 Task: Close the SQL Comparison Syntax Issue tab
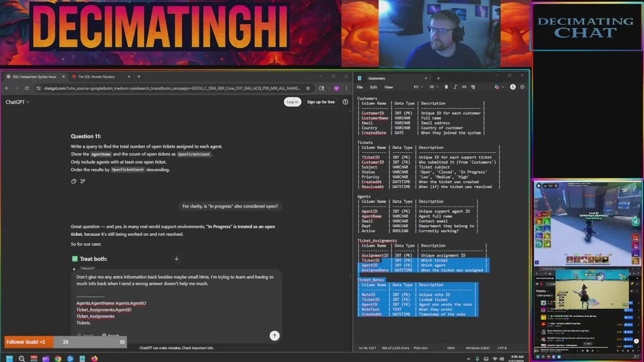pyautogui.click(x=63, y=76)
